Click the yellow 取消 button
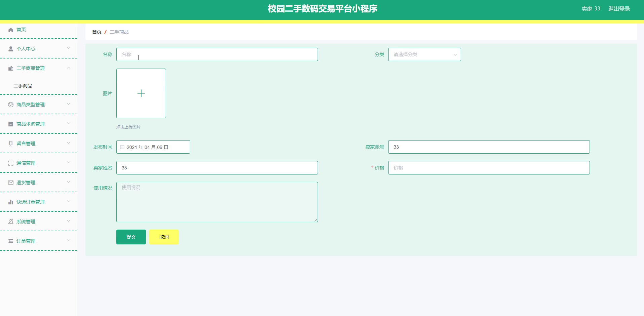This screenshot has height=316, width=644. point(164,237)
